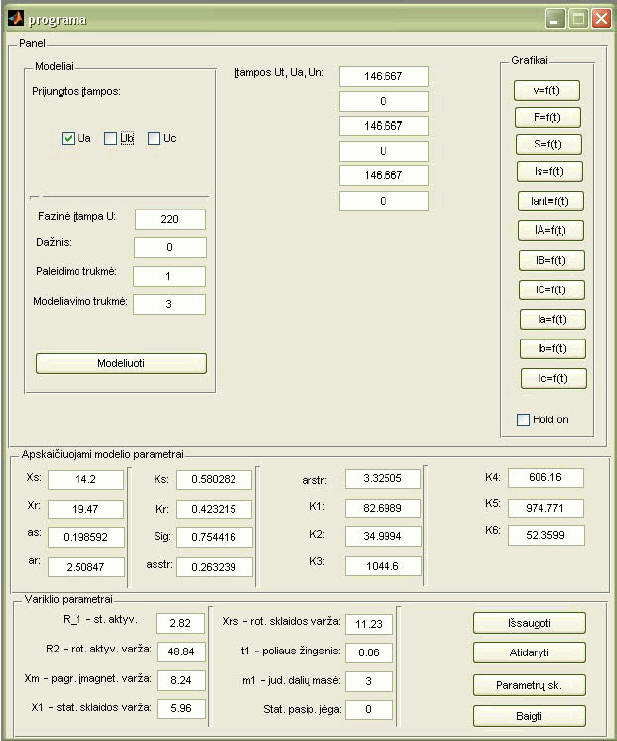The width and height of the screenshot is (617, 741).
Task: Click the Xr field showing 19.47
Action: click(86, 509)
